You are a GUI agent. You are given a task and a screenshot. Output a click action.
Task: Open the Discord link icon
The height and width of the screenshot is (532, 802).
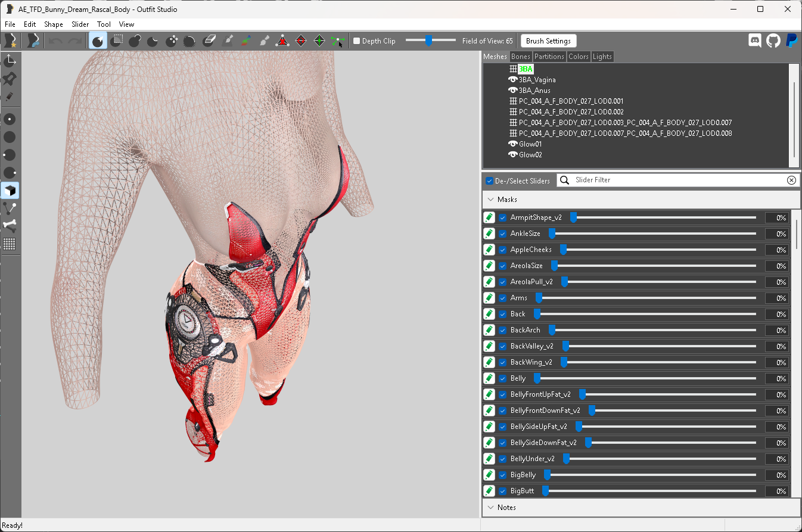[x=755, y=41]
